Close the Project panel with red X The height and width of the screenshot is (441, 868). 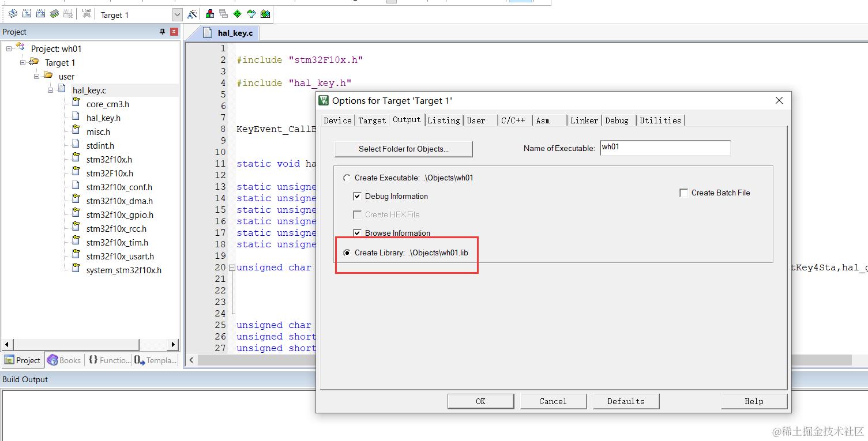point(174,32)
